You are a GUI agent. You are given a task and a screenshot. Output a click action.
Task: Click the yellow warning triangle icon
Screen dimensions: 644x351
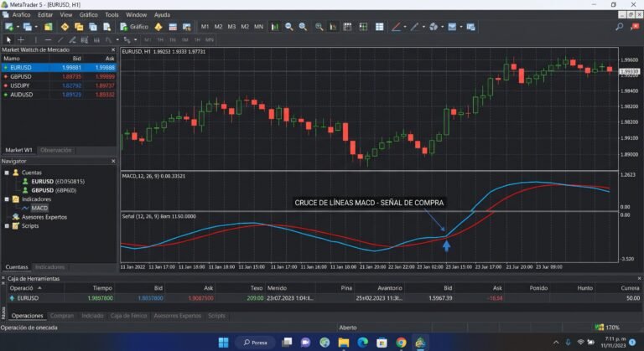158,27
